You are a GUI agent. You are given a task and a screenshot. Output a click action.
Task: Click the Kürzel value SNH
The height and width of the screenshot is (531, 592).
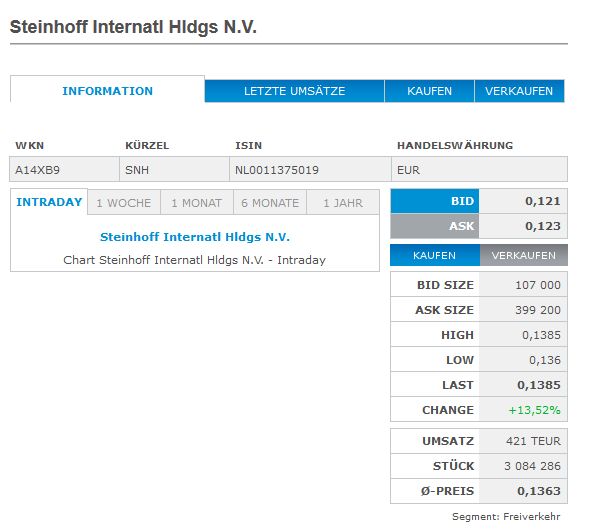(137, 170)
